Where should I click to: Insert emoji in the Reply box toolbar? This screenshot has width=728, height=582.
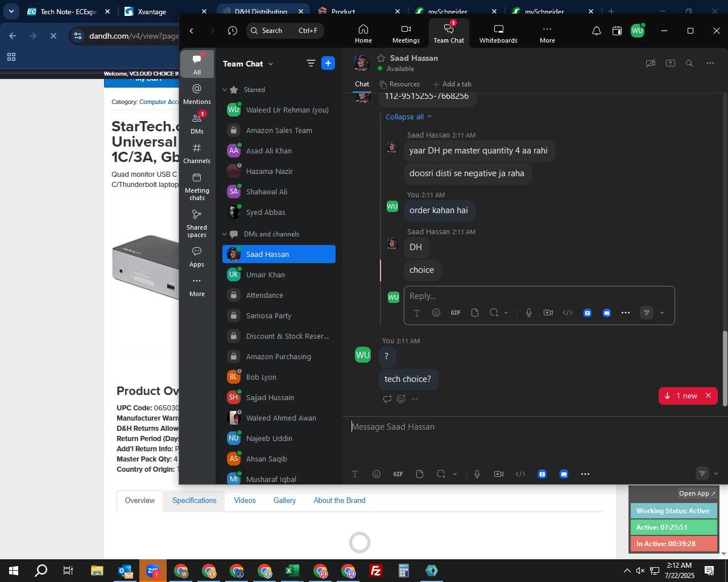coord(436,313)
